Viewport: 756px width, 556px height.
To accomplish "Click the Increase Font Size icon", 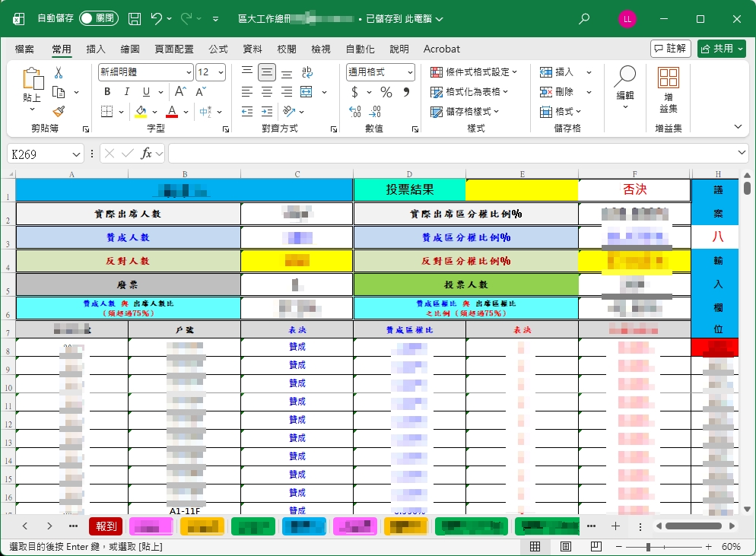I will [183, 92].
